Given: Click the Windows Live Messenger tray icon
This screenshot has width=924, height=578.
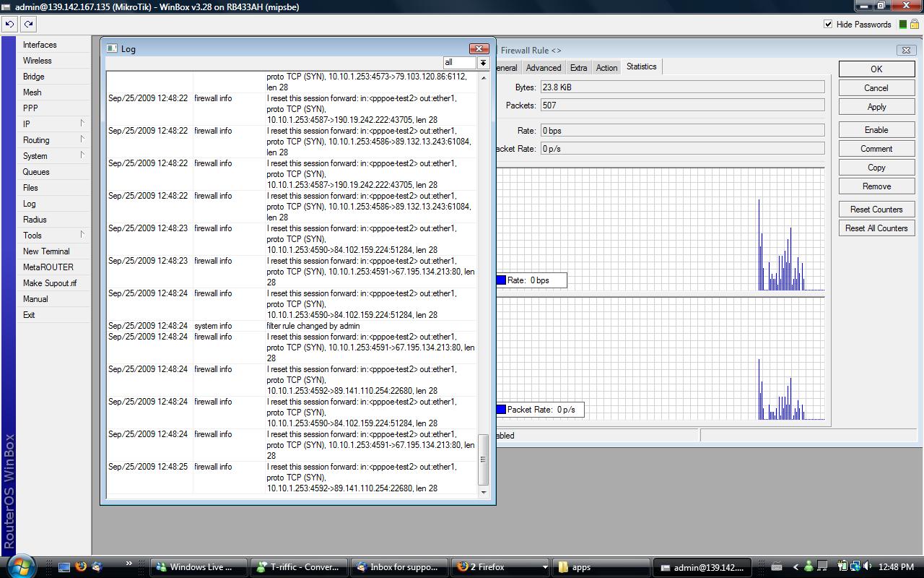Looking at the screenshot, I should (x=809, y=567).
